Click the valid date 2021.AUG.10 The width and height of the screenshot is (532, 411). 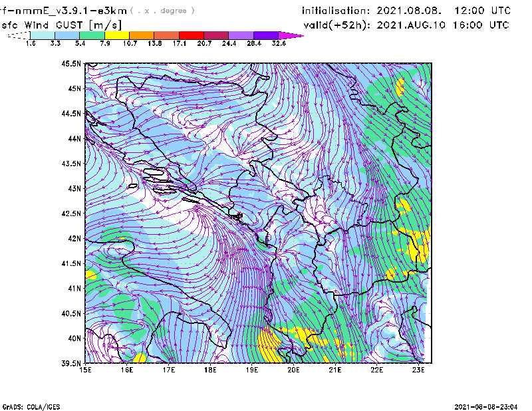point(411,25)
